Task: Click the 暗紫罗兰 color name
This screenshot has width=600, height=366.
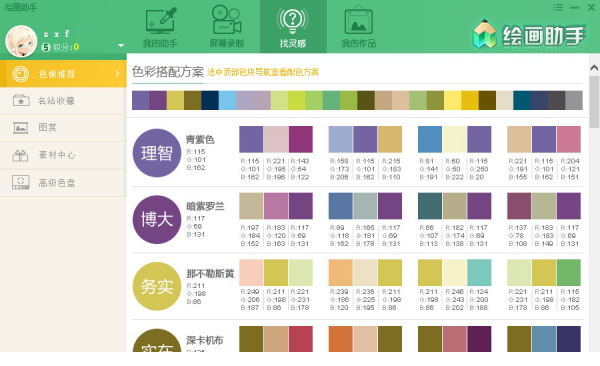Action: click(205, 207)
